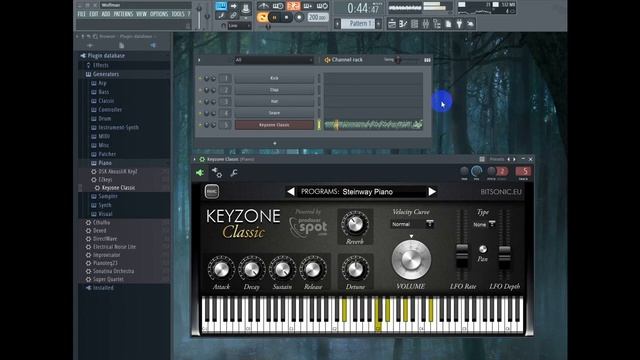
Task: Open the EDIT menu
Action: click(94, 14)
